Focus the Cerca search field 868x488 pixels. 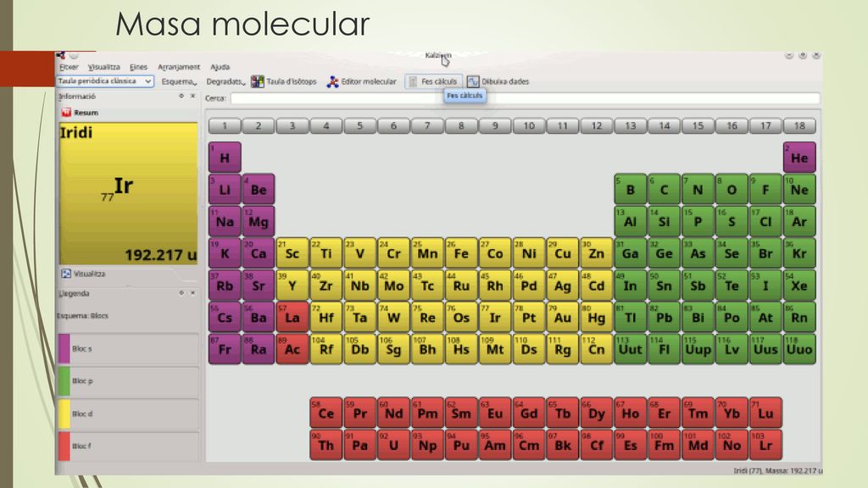(525, 98)
